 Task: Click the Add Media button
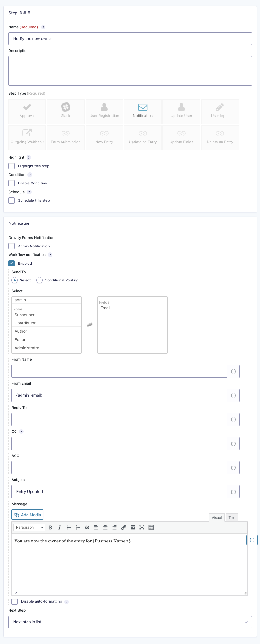pyautogui.click(x=27, y=515)
